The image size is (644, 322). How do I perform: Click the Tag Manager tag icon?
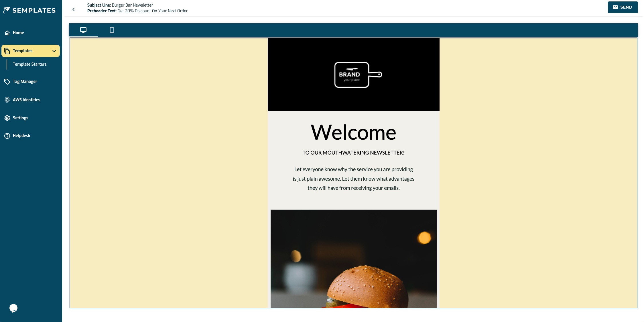pos(7,82)
